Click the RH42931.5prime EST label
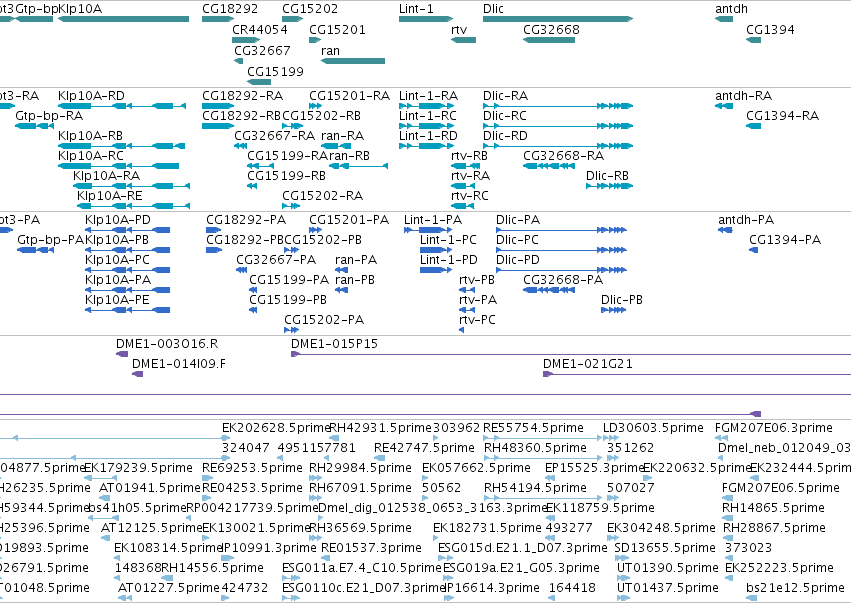Viewport: 851px width, 603px height. 380,428
